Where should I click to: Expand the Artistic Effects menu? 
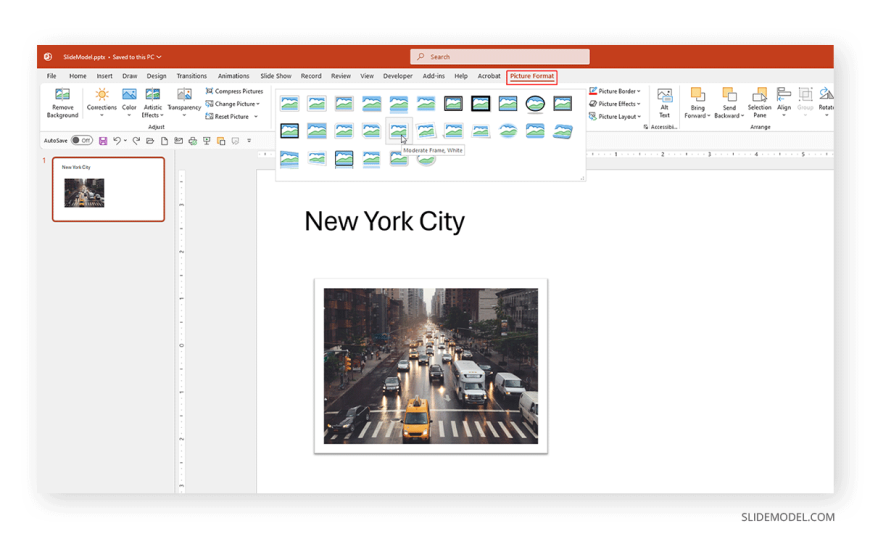coord(153,103)
